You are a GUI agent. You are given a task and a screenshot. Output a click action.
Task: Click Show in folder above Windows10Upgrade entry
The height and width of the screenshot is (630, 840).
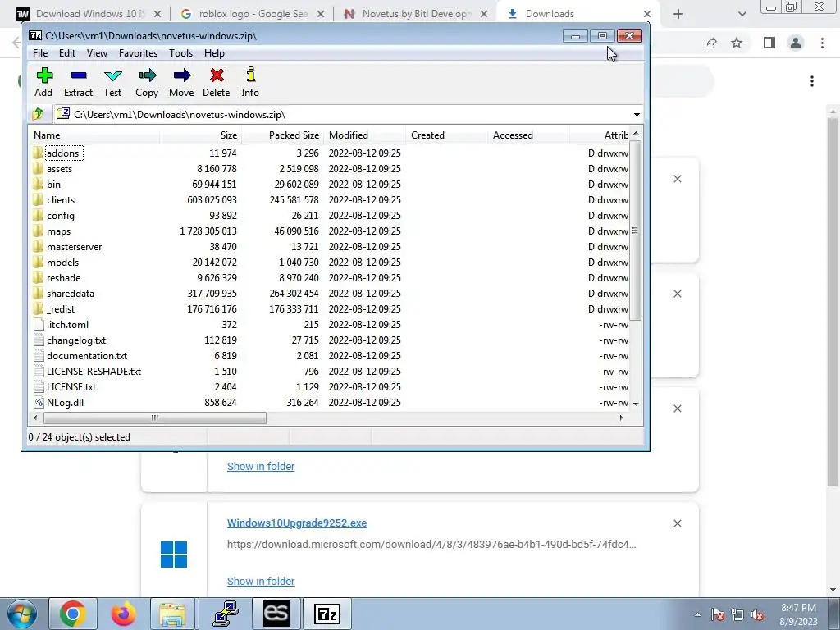(x=261, y=466)
